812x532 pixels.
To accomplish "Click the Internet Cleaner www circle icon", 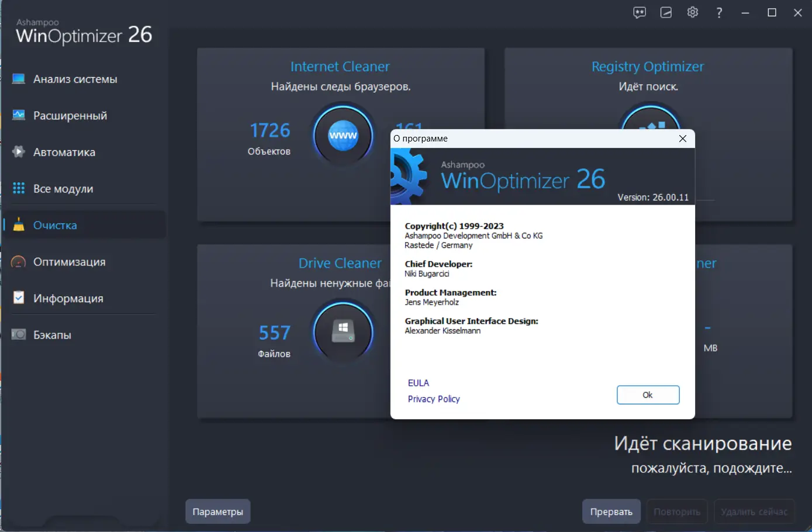I will [343, 134].
